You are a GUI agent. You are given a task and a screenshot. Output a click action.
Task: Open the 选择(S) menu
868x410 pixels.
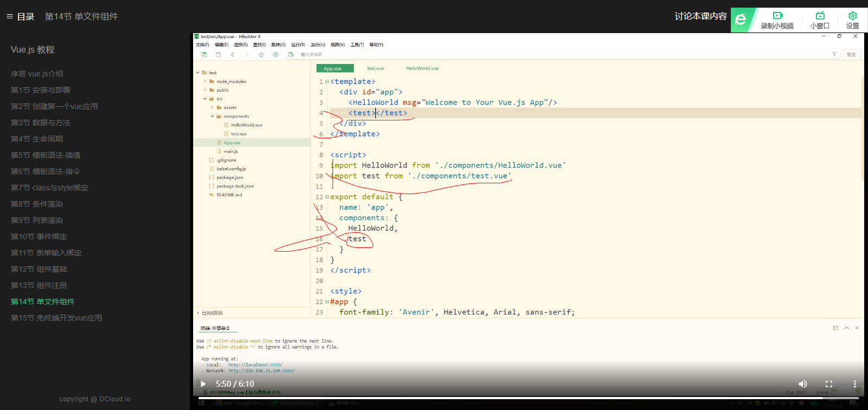[x=241, y=45]
